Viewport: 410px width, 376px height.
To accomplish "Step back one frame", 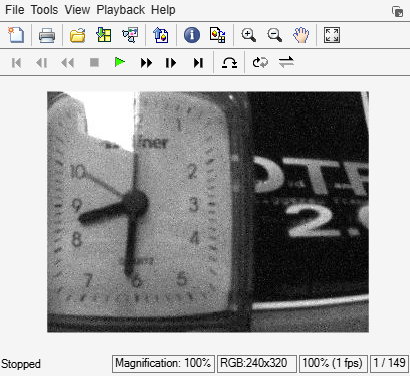I will tap(42, 63).
